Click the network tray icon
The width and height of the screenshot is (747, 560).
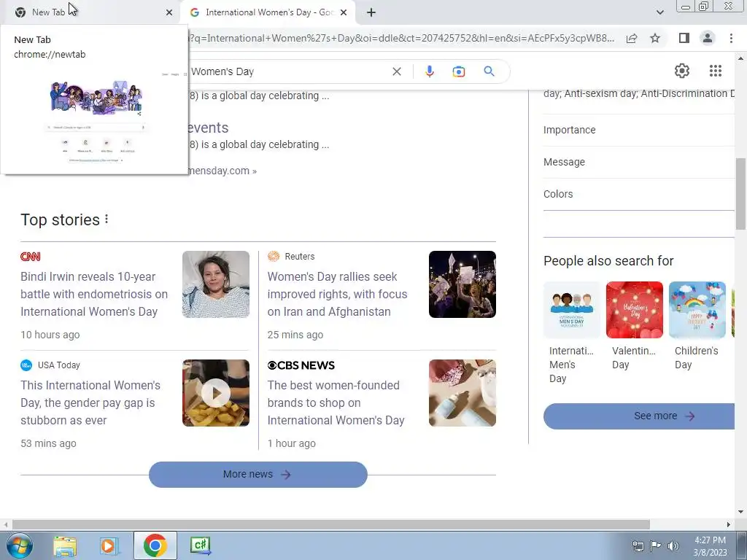pyautogui.click(x=638, y=545)
